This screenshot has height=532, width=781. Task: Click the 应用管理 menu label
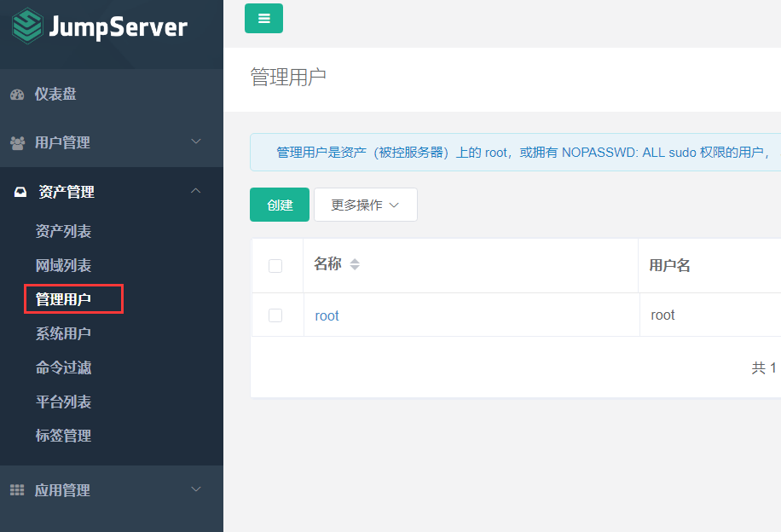click(62, 490)
